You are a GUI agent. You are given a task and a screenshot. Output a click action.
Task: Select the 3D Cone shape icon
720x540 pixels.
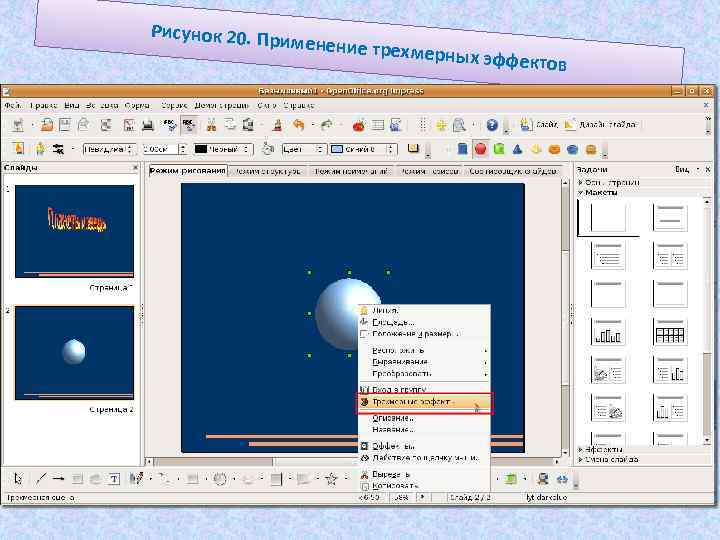[x=518, y=149]
